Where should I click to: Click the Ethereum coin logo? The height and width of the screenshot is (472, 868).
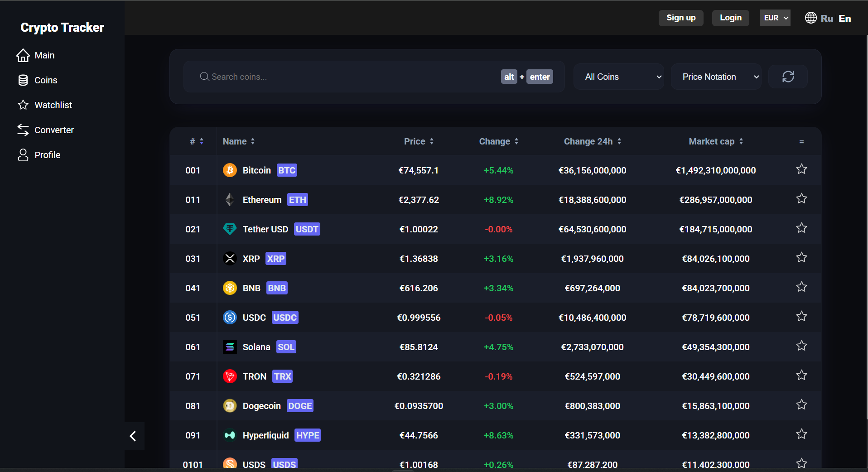(230, 200)
